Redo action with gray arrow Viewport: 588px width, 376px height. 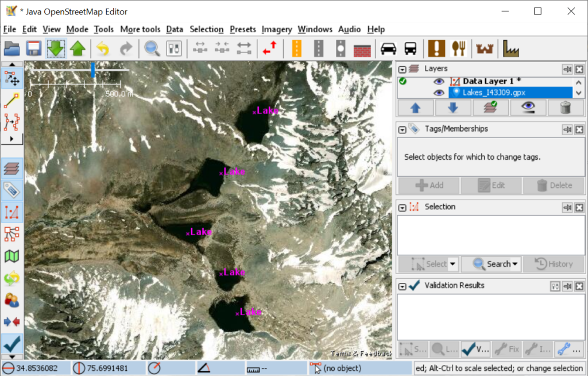point(126,48)
